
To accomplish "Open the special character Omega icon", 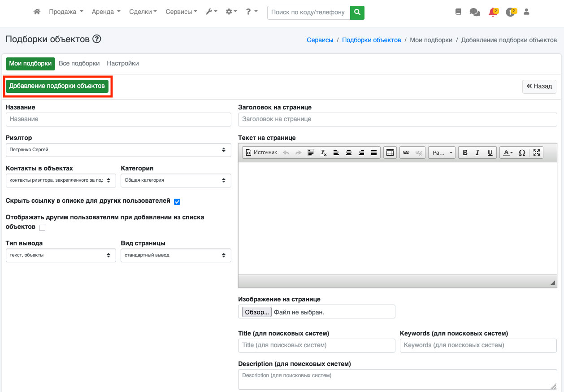I will click(522, 152).
